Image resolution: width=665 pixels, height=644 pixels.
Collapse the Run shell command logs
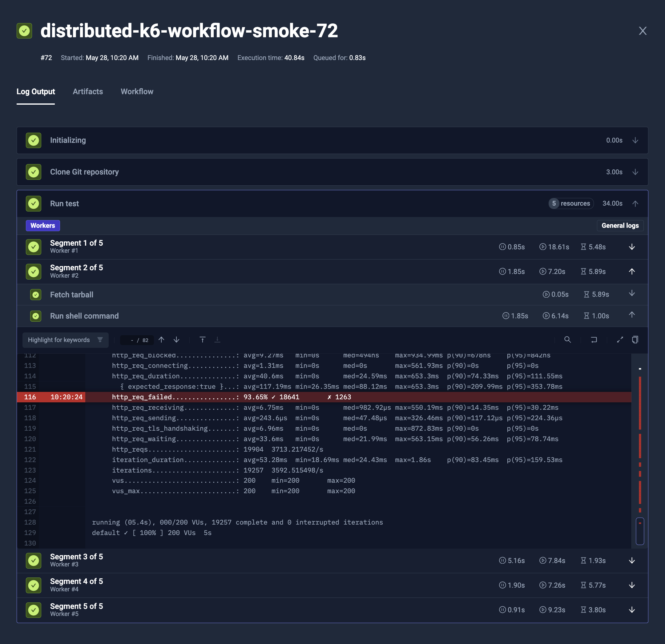pos(632,316)
